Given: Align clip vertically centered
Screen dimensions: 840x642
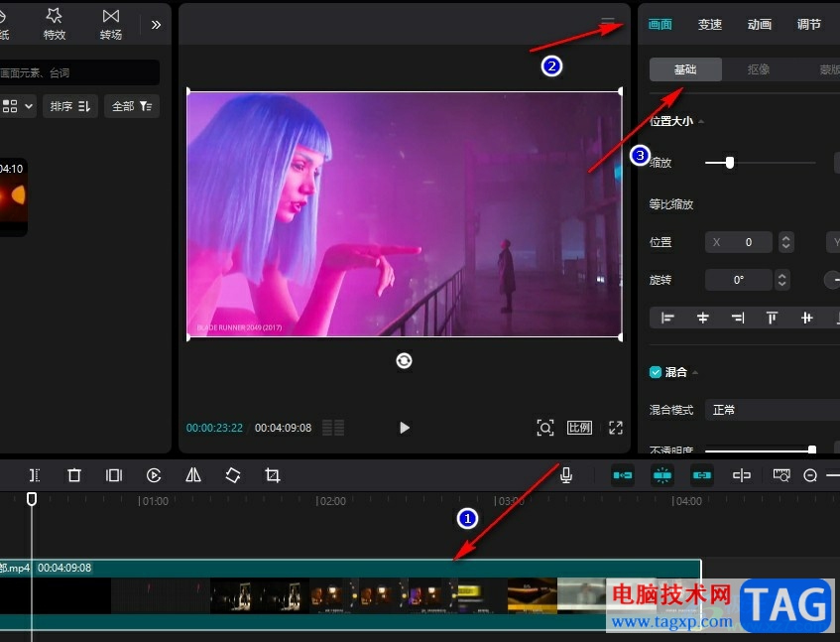Looking at the screenshot, I should pyautogui.click(x=807, y=319).
